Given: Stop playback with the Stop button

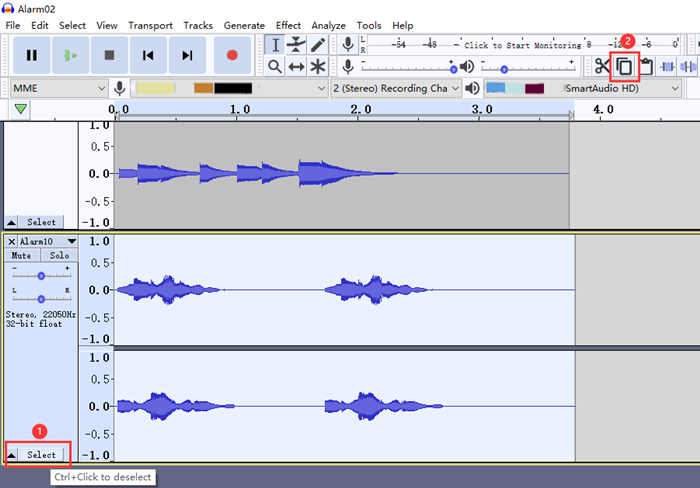Looking at the screenshot, I should point(109,55).
